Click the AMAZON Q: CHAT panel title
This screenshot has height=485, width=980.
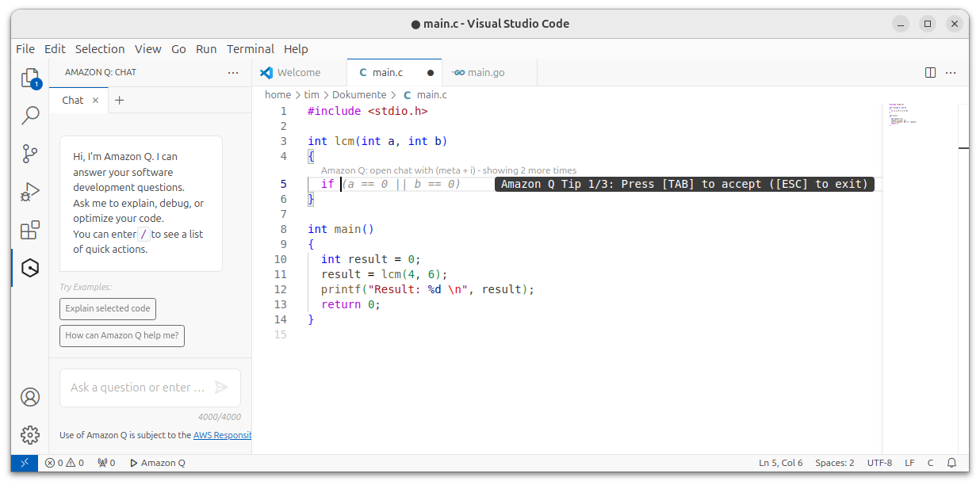tap(101, 72)
